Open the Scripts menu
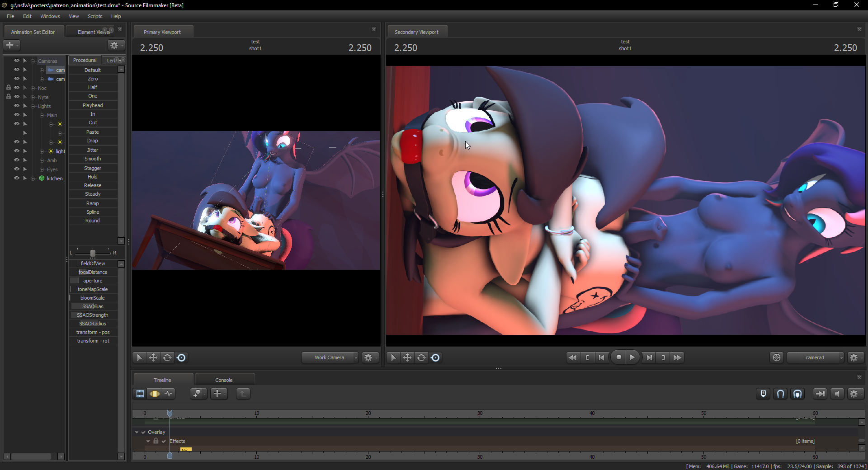This screenshot has height=470, width=868. (x=95, y=16)
